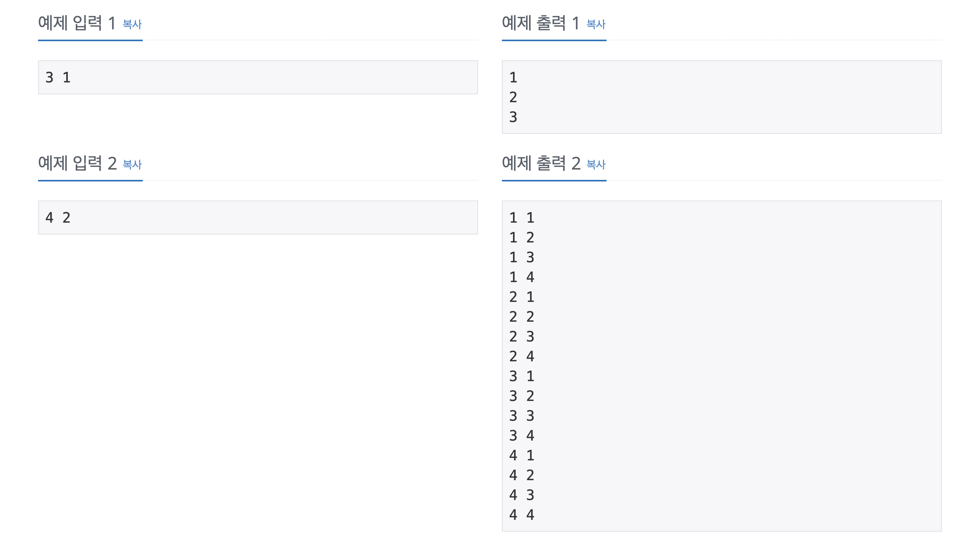Screen dimensions: 980x542
Task: Click the 예제 입력 2 heading
Action: point(78,164)
